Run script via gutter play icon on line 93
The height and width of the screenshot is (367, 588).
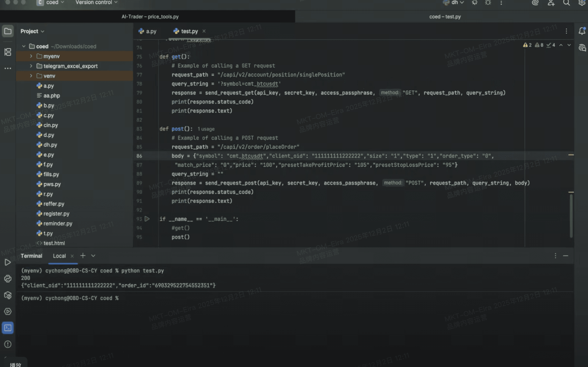pos(147,219)
